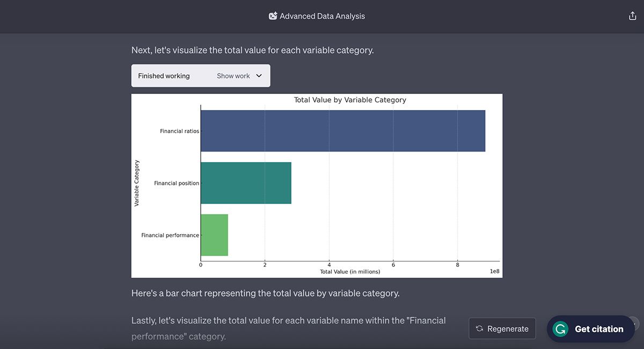Click the Total Value axis label
Image resolution: width=644 pixels, height=349 pixels.
[349, 271]
